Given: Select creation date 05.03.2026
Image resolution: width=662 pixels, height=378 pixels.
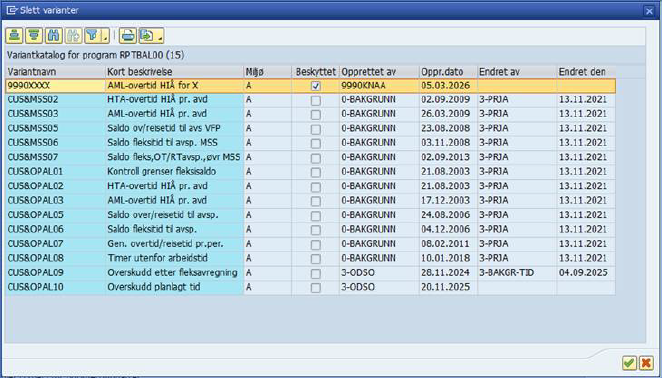Looking at the screenshot, I should pyautogui.click(x=448, y=85).
